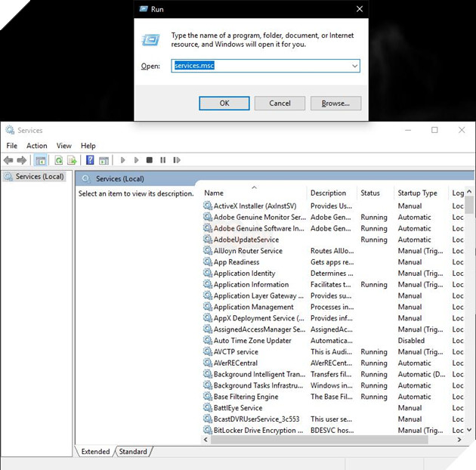Sort services by Startup Type column
Image resolution: width=476 pixels, height=470 pixels.
pyautogui.click(x=418, y=193)
